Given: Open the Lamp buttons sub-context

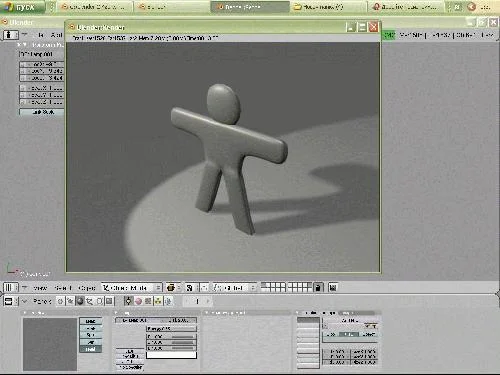Looking at the screenshot, I should [128, 301].
